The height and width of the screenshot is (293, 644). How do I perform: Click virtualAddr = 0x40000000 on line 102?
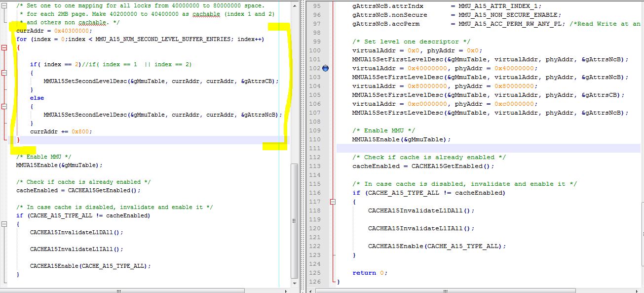445,68
